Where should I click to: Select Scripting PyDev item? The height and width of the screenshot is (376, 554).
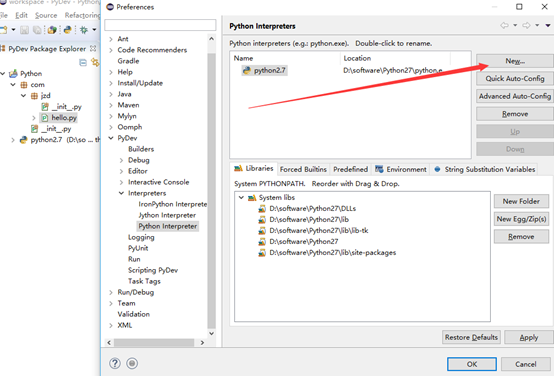(153, 270)
